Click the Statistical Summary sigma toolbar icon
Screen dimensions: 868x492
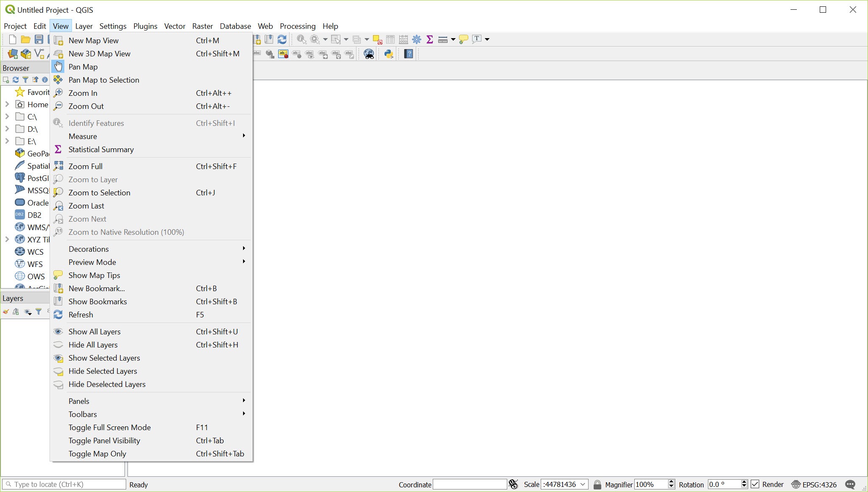tap(429, 39)
